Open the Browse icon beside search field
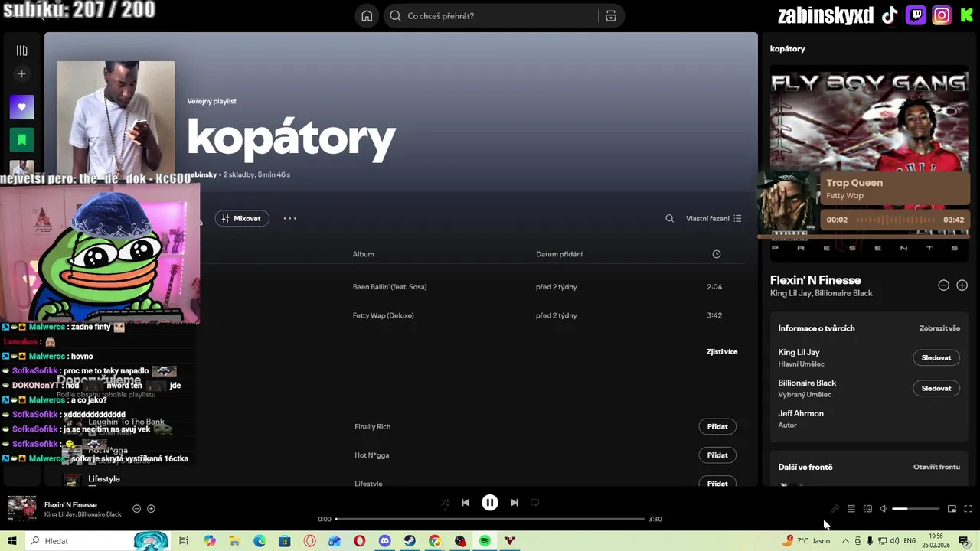Viewport: 980px width, 551px height. click(x=611, y=16)
